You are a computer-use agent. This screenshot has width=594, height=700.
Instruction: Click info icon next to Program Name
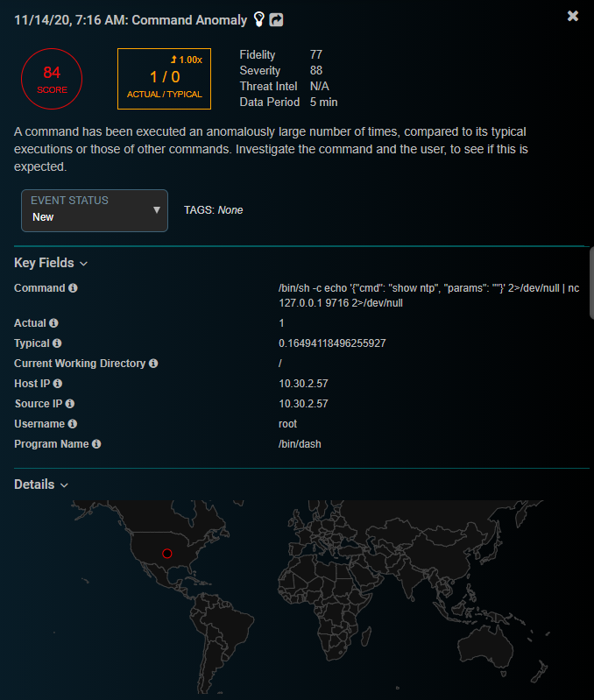[x=96, y=444]
